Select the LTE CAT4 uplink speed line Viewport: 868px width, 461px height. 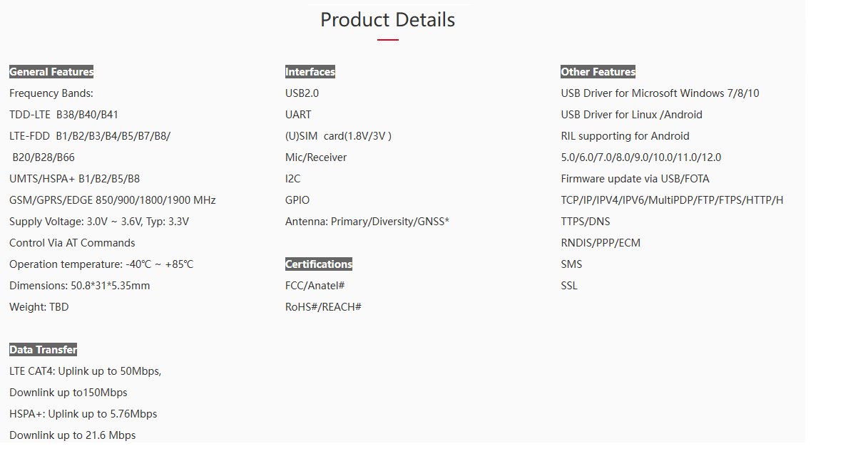point(86,371)
